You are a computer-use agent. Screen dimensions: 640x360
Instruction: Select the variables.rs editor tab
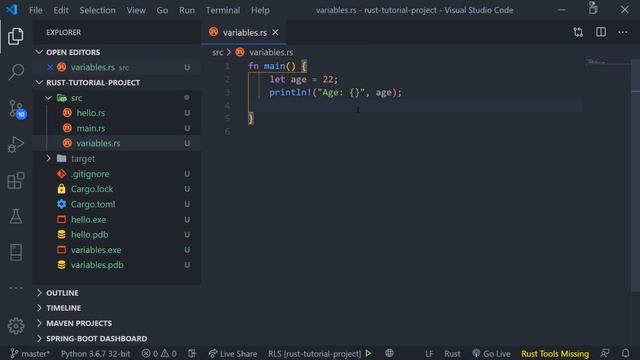click(x=244, y=32)
